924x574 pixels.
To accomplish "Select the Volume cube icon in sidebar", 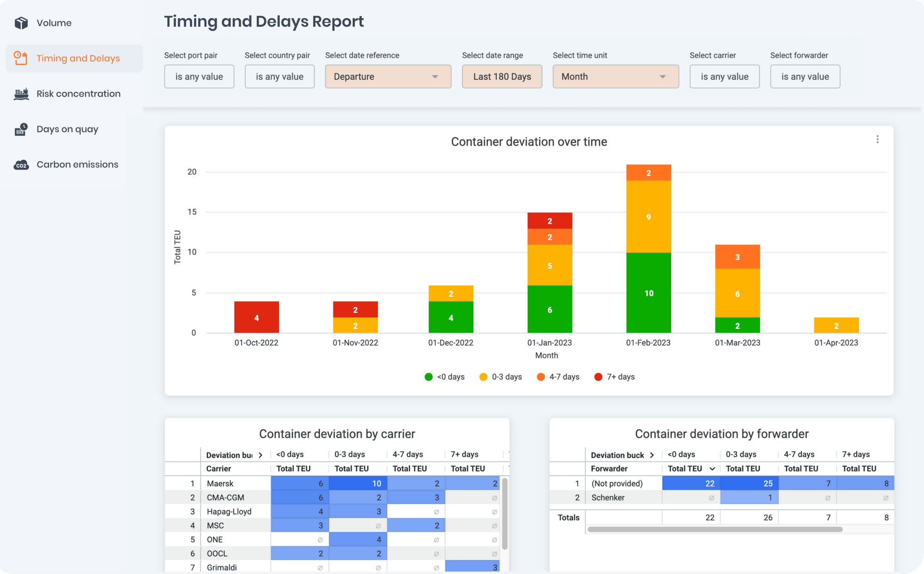I will 21,23.
